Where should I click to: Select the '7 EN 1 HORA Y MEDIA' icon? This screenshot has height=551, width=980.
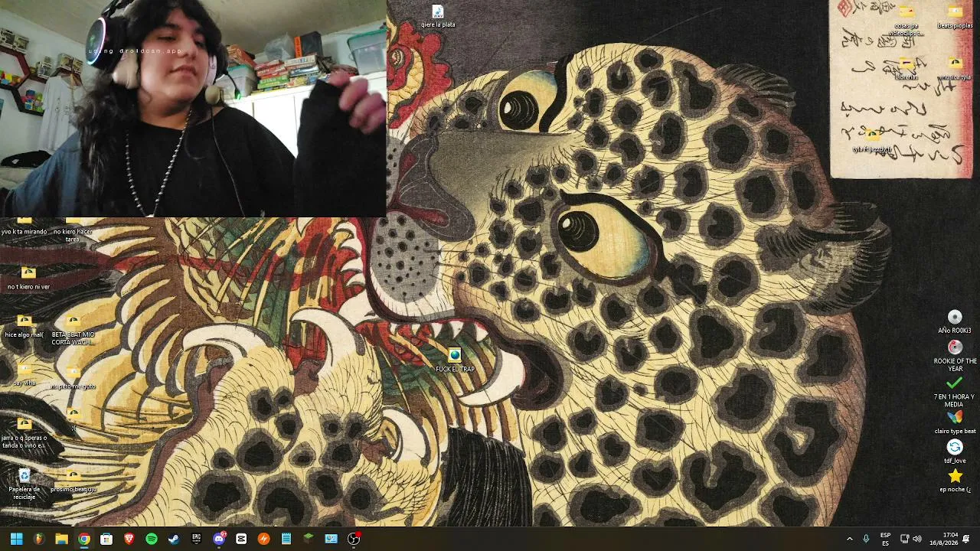click(x=955, y=392)
